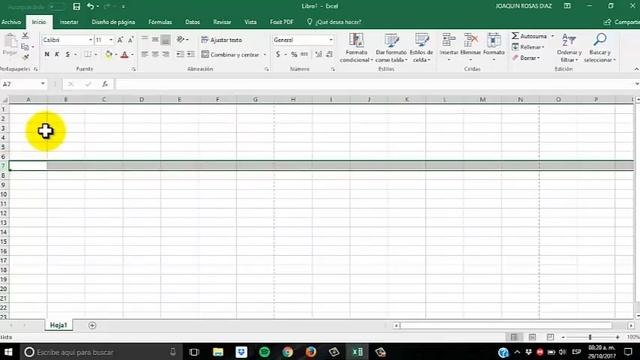Cut selection with the scissors icon
This screenshot has height=360, width=640.
tap(25, 36)
